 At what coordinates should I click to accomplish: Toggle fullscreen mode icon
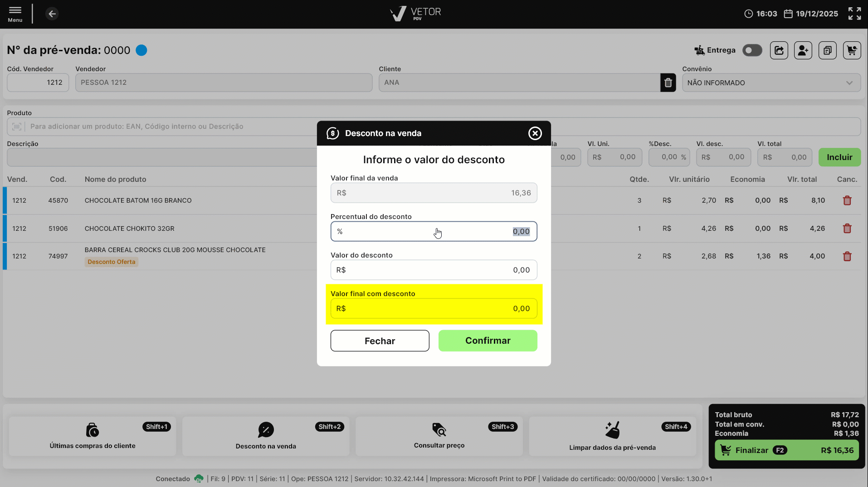coord(854,14)
